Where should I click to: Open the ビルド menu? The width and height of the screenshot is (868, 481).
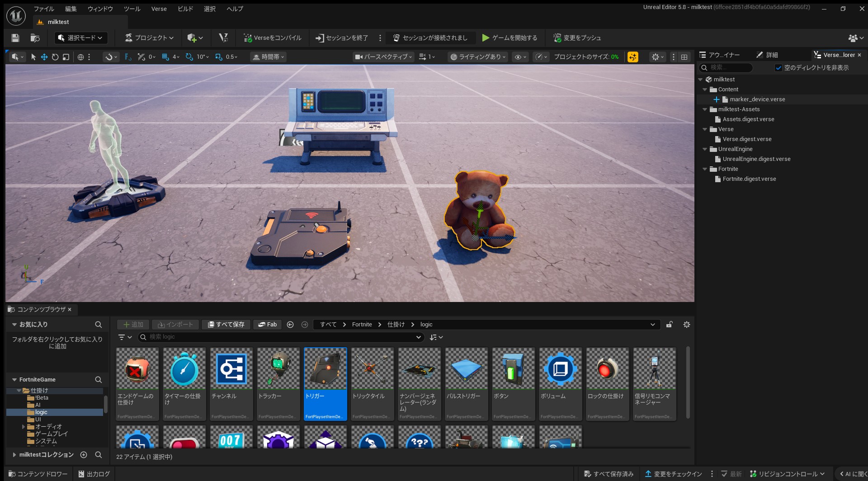[185, 9]
